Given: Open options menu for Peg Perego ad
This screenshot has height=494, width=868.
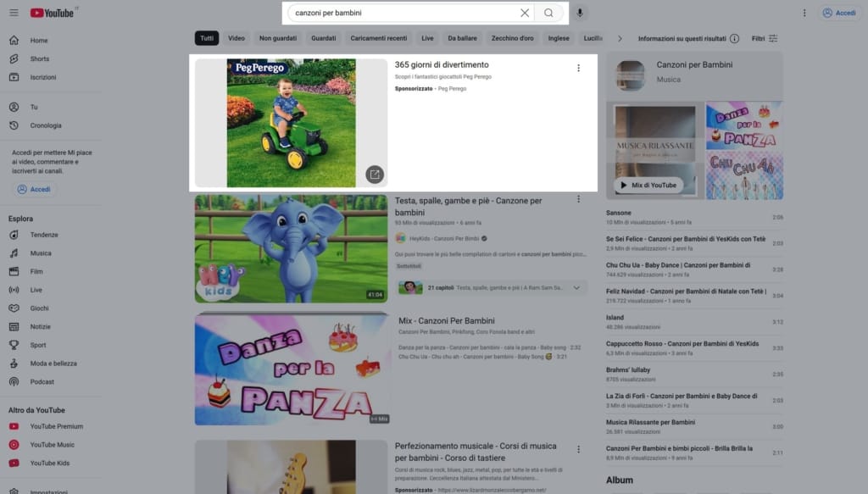Looking at the screenshot, I should click(578, 68).
